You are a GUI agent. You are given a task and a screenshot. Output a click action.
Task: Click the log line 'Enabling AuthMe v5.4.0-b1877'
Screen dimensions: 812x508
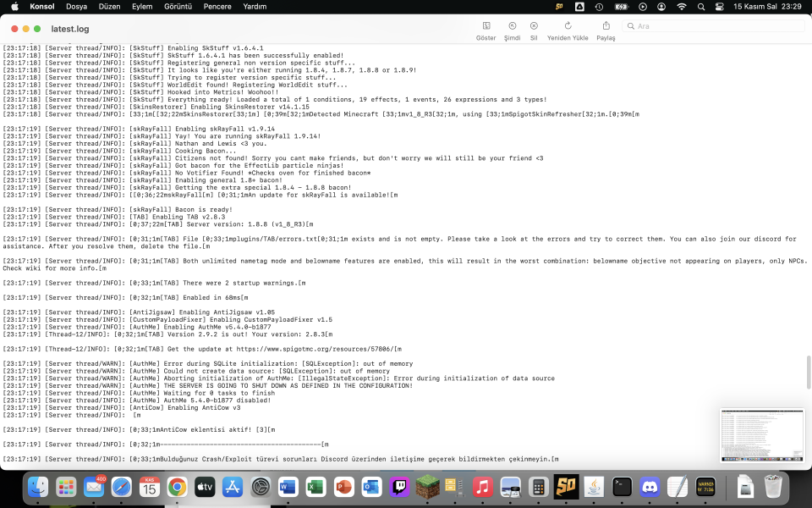pyautogui.click(x=137, y=327)
